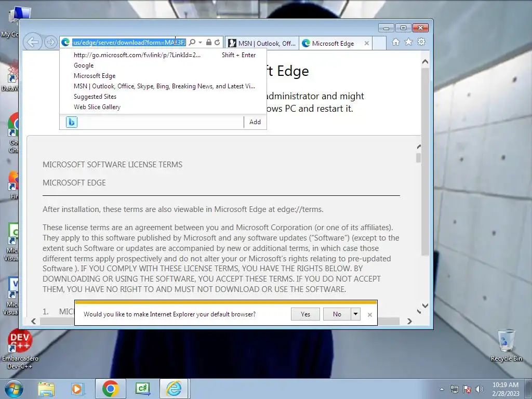The image size is (532, 399).
Task: Open Embarcadero Dev-C++ desktop icon
Action: tap(20, 350)
